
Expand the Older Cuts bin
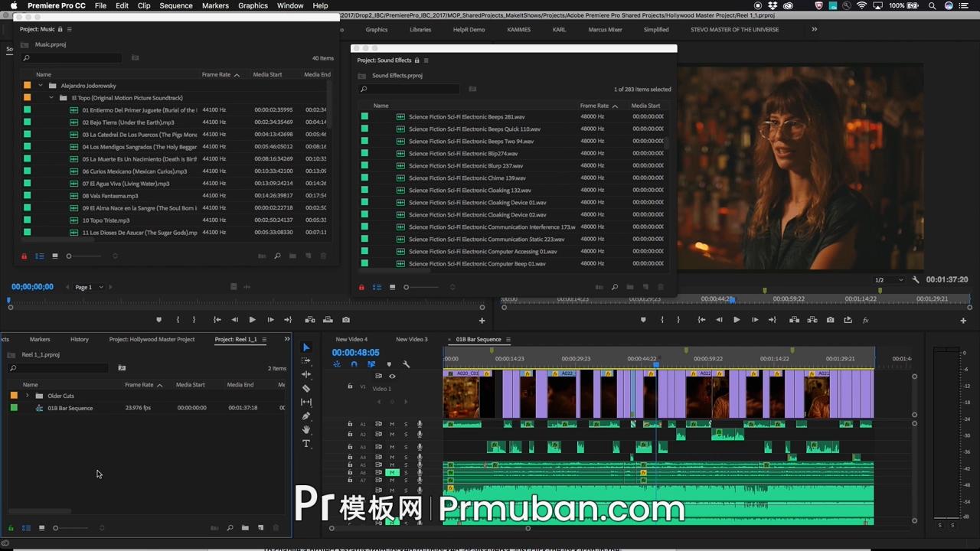coord(28,396)
